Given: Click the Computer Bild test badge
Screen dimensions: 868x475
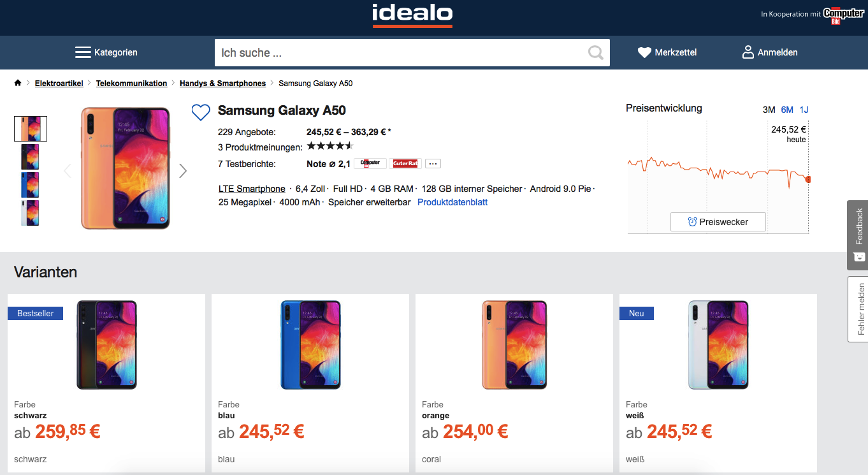Looking at the screenshot, I should 370,163.
